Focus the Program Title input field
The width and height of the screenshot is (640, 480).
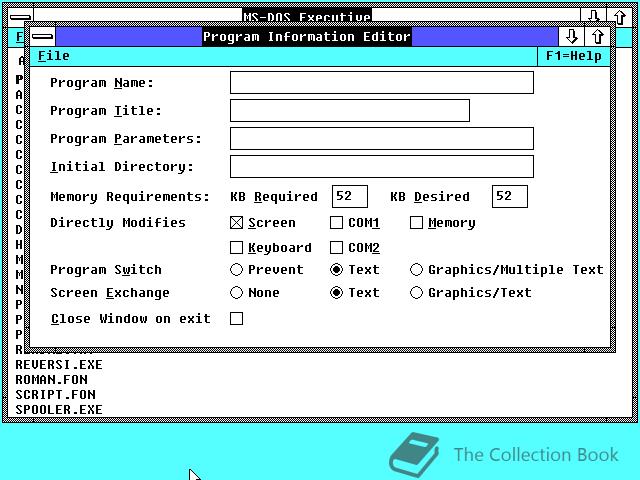point(350,110)
